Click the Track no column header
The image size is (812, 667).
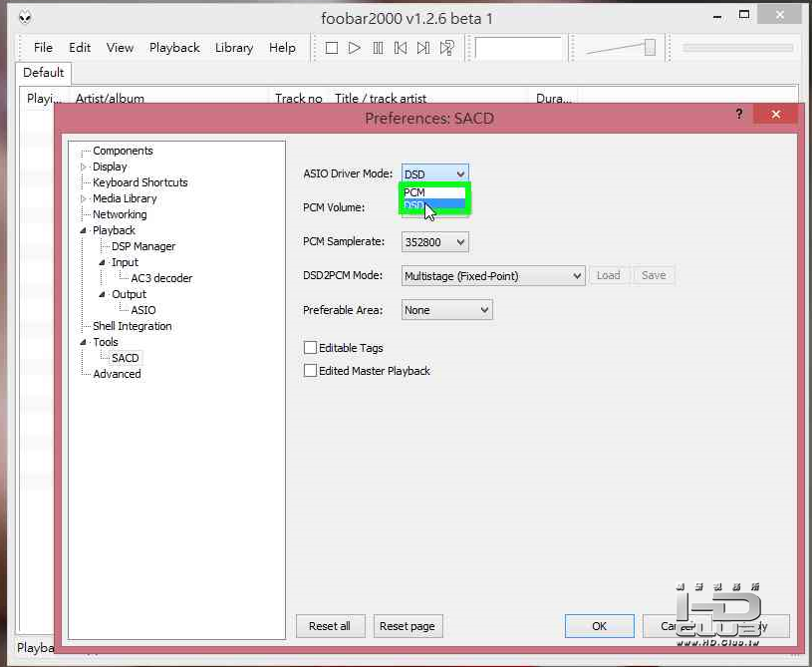pos(298,98)
